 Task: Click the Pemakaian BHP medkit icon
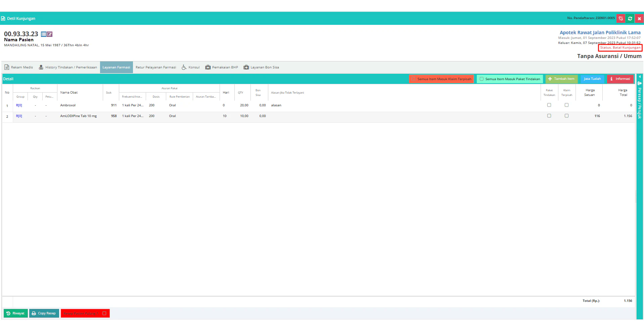click(x=208, y=67)
